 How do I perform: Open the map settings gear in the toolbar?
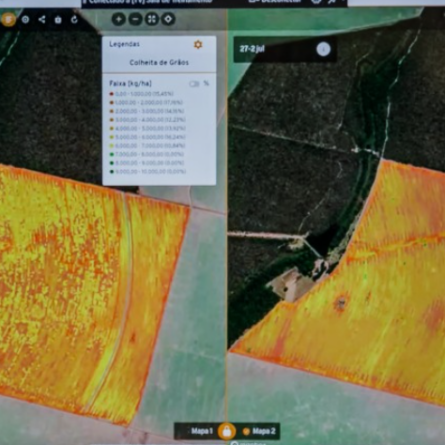(x=25, y=19)
